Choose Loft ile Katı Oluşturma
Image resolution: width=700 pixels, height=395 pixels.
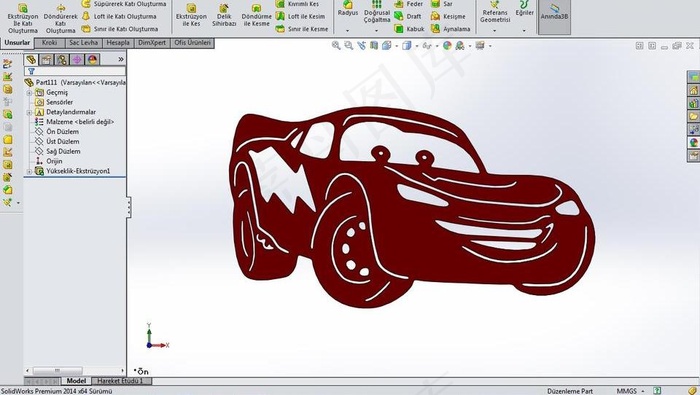tap(119, 17)
